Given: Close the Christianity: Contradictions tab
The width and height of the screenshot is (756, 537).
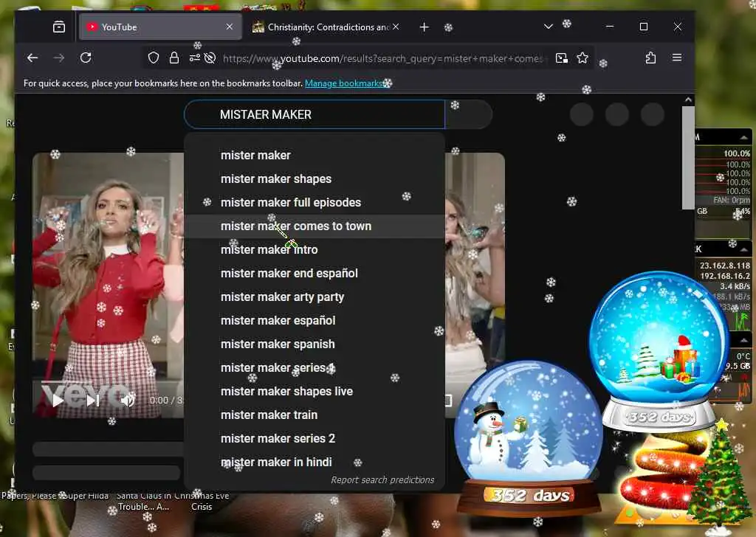Looking at the screenshot, I should [396, 27].
